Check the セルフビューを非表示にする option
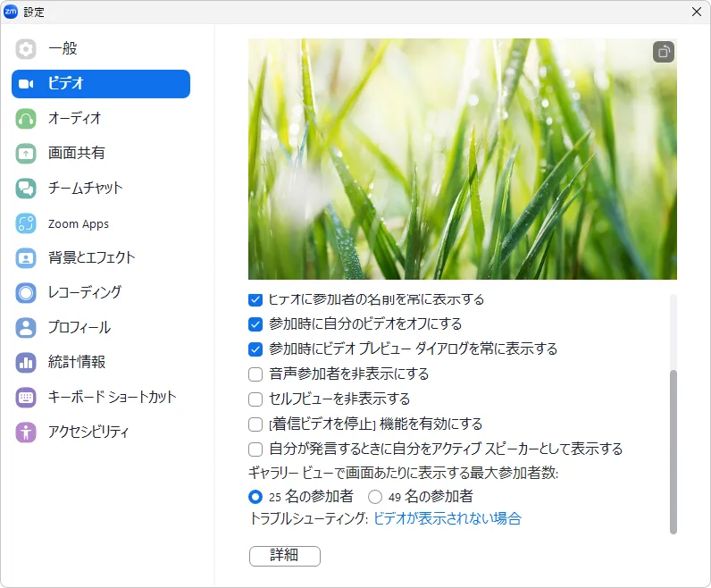 pos(255,399)
